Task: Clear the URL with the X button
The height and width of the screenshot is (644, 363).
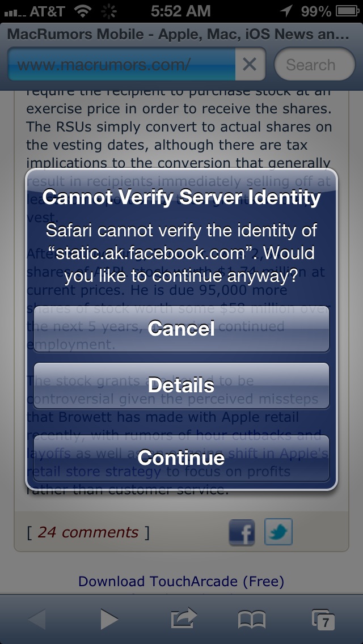Action: 250,64
